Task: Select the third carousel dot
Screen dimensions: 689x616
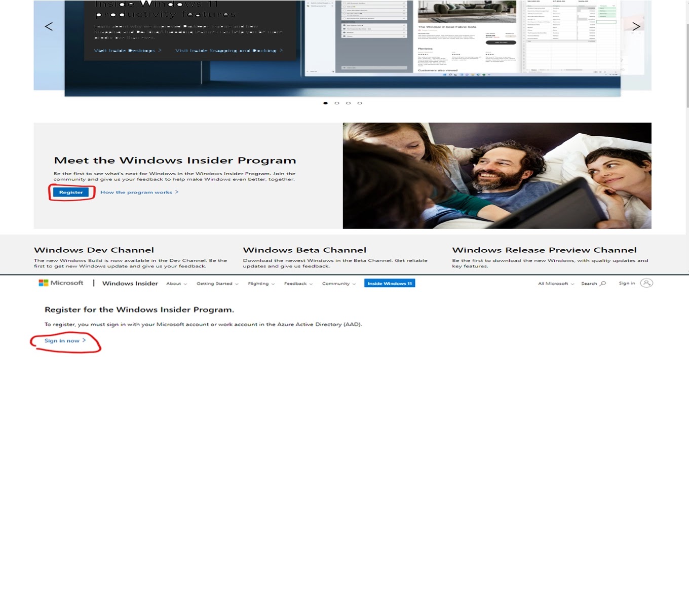Action: point(348,103)
